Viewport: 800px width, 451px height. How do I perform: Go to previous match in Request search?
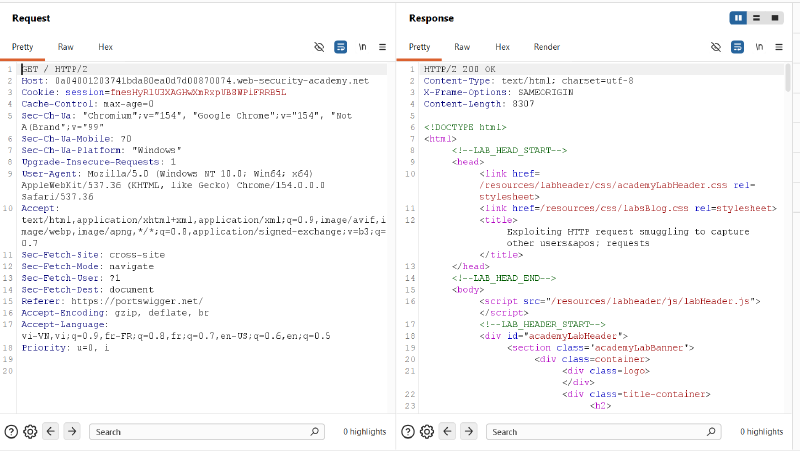[x=51, y=432]
